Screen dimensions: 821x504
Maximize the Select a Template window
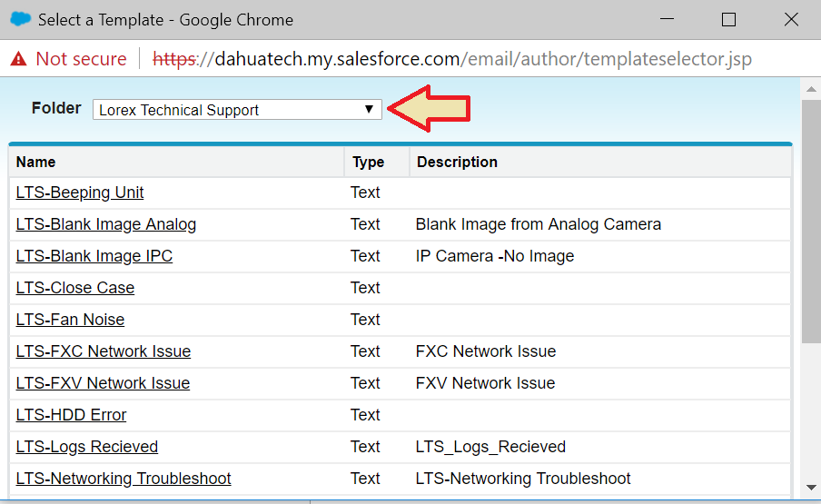(x=728, y=19)
